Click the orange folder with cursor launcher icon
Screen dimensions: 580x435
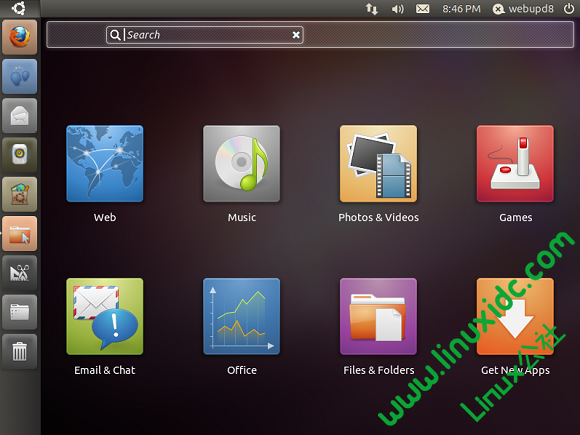(20, 234)
